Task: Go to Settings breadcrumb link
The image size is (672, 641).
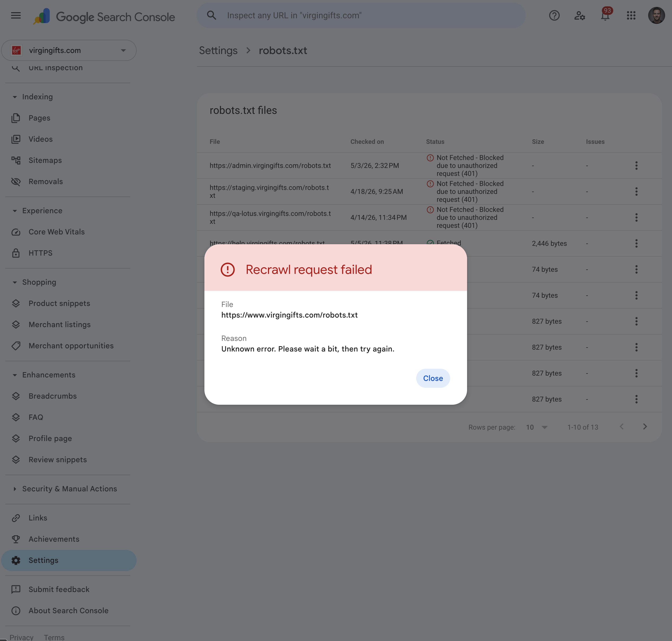Action: 218,51
